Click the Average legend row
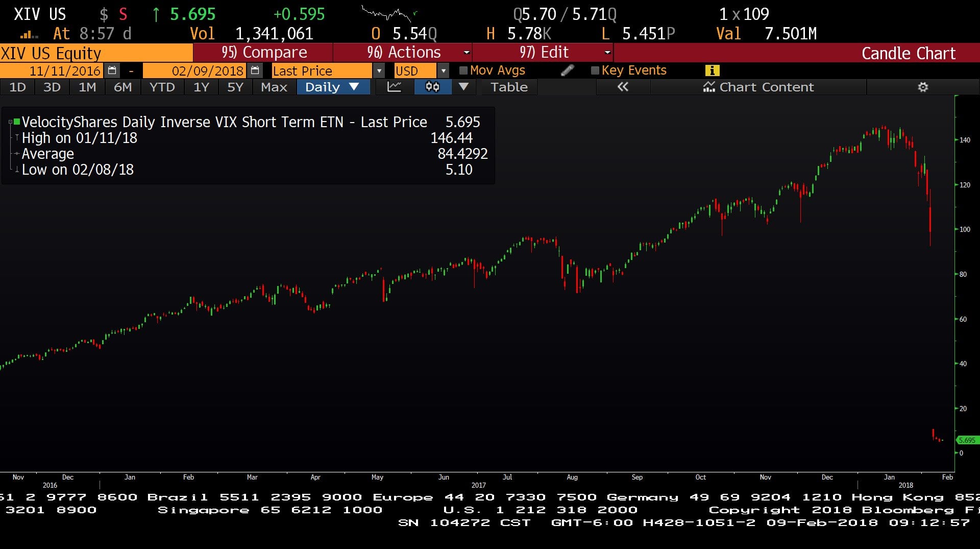The image size is (980, 549). pyautogui.click(x=247, y=154)
